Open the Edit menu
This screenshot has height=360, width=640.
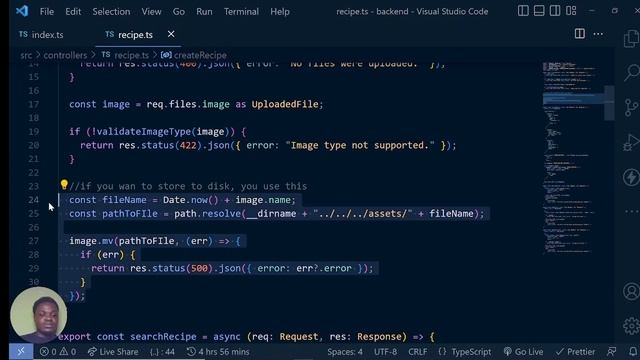[x=73, y=11]
